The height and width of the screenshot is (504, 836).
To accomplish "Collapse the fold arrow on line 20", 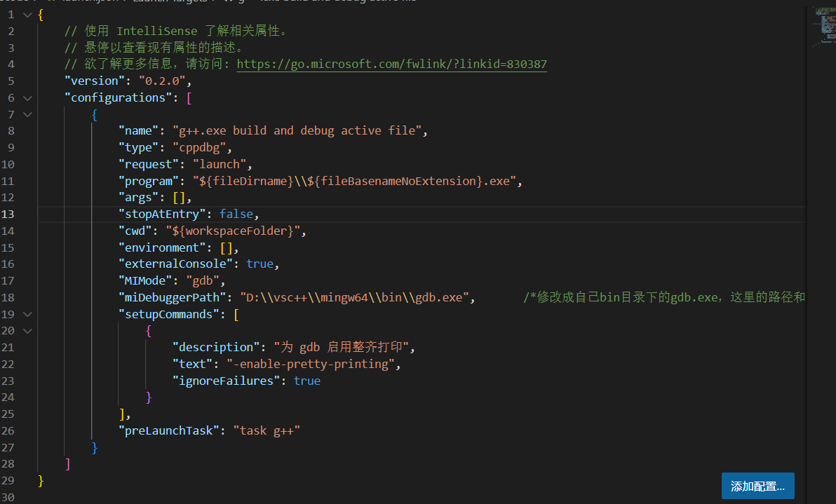I will click(x=28, y=331).
